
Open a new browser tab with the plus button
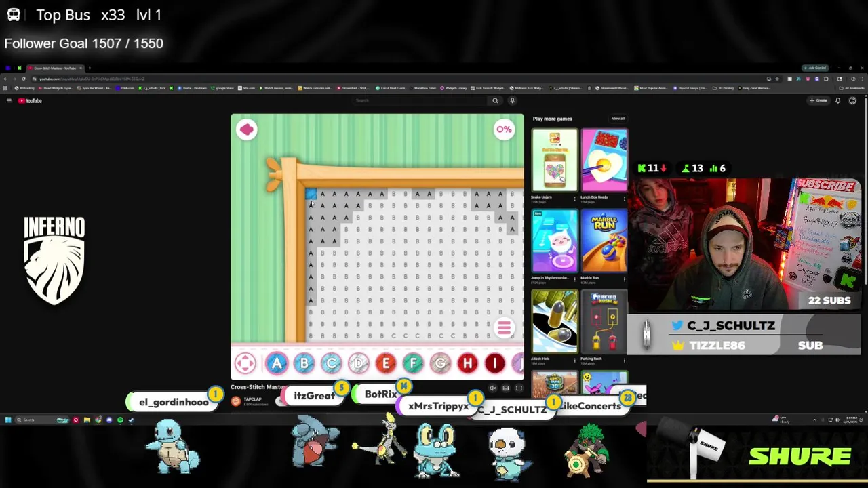90,68
